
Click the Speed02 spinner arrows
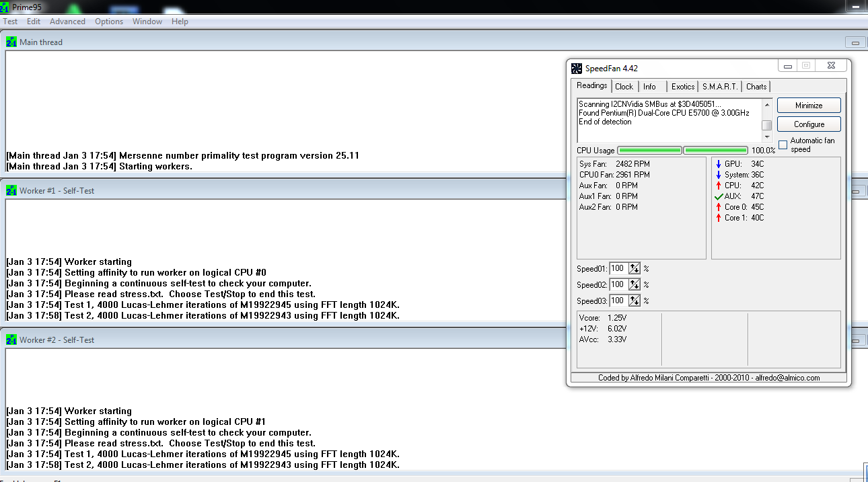635,284
